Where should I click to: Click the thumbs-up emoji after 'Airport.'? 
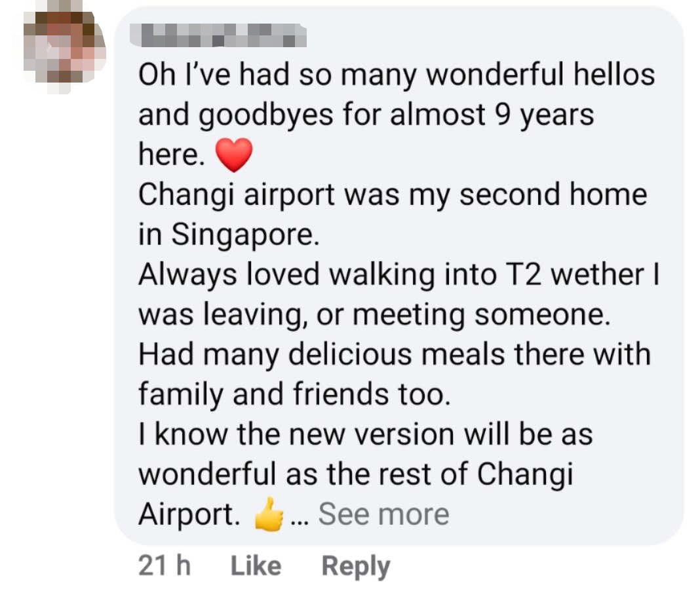pyautogui.click(x=269, y=516)
